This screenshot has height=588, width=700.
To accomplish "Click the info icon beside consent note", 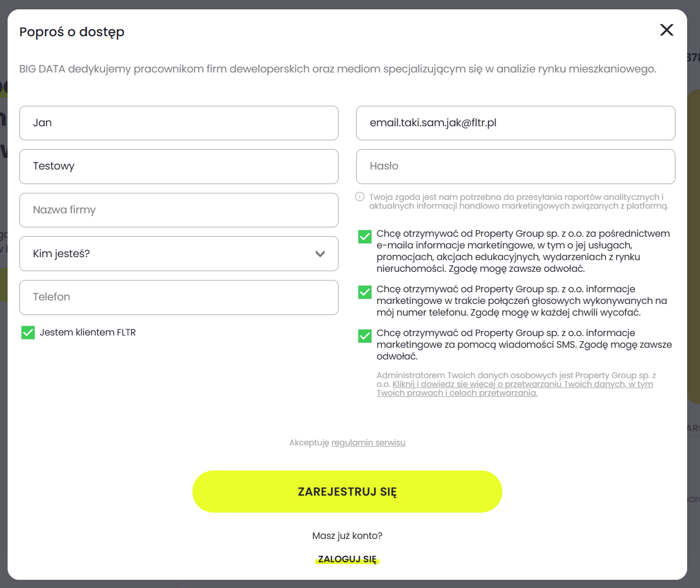I will click(360, 197).
